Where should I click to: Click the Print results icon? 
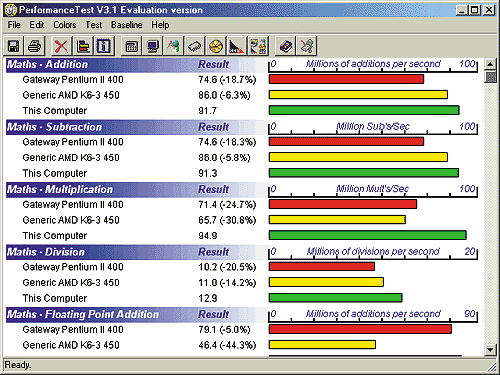tap(34, 46)
